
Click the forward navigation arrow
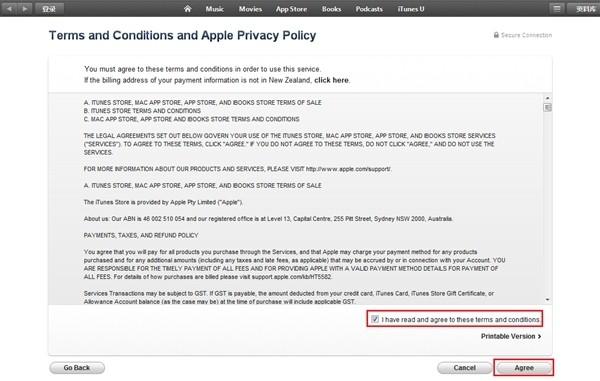(x=24, y=8)
